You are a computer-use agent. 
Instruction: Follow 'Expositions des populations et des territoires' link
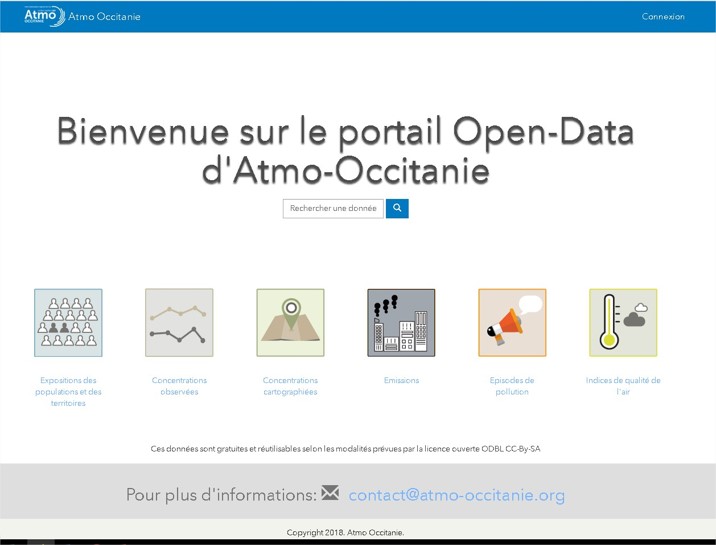[68, 392]
